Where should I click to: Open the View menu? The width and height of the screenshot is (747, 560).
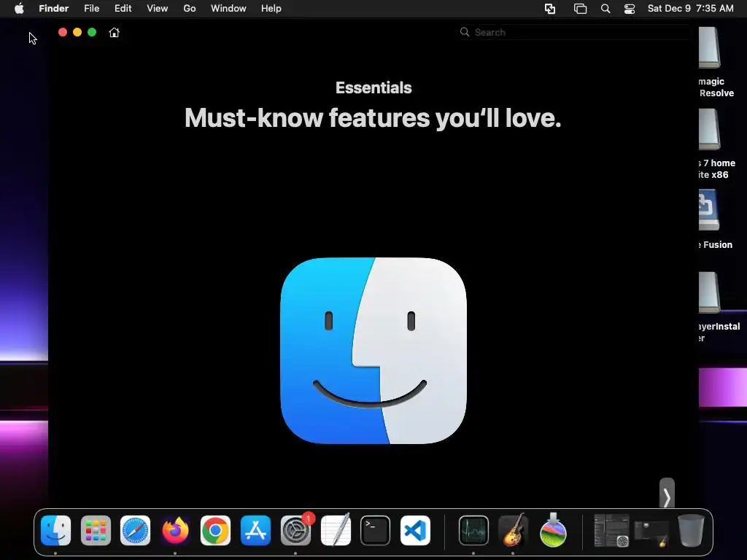[158, 9]
